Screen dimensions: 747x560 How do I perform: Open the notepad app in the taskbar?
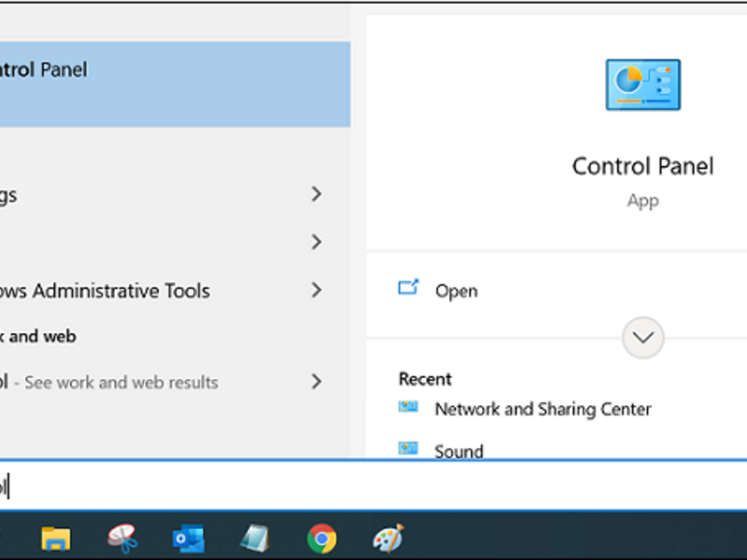[x=255, y=539]
